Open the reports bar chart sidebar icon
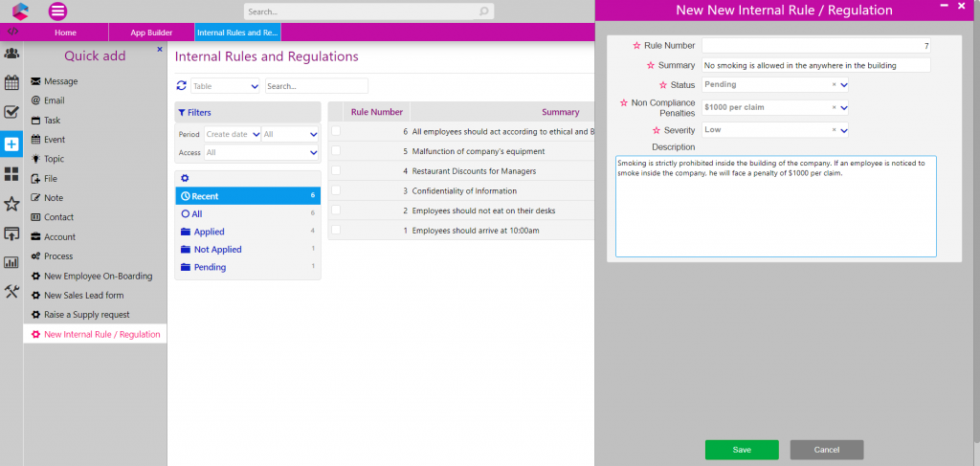The width and height of the screenshot is (980, 466). (x=11, y=262)
